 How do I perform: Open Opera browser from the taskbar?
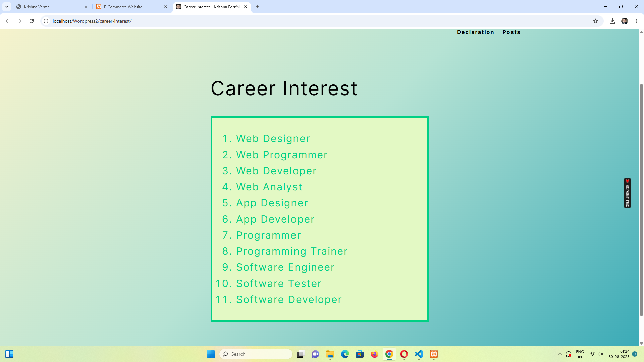[404, 354]
